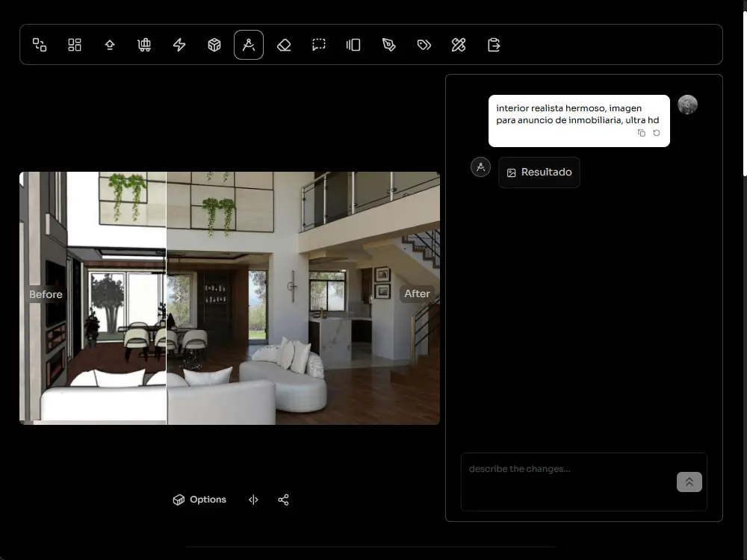Expand the Options menu below the image

[199, 500]
